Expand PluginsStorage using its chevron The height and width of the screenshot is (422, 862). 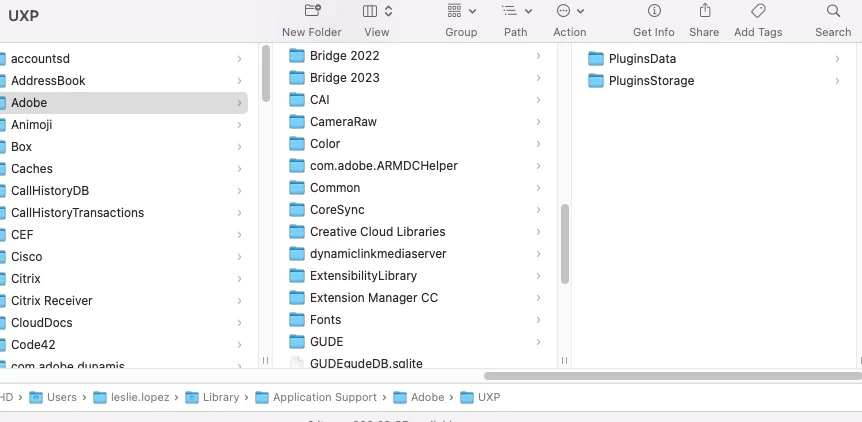[x=837, y=81]
